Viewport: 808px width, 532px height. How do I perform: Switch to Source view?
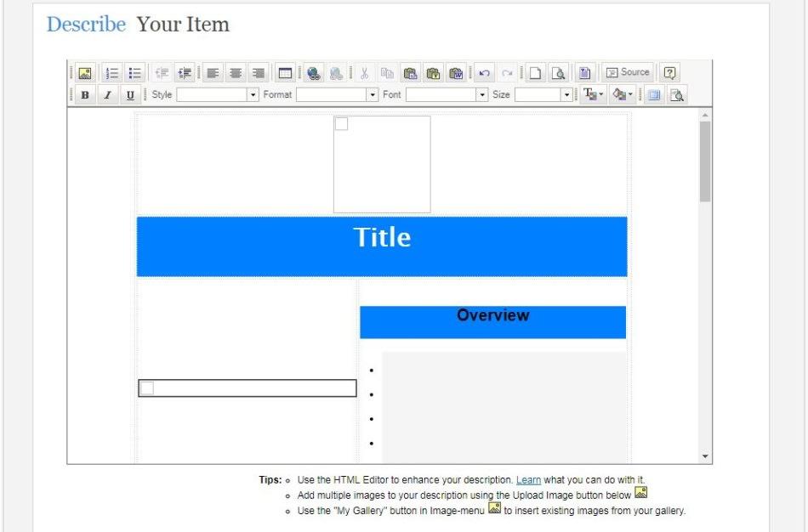pyautogui.click(x=627, y=72)
